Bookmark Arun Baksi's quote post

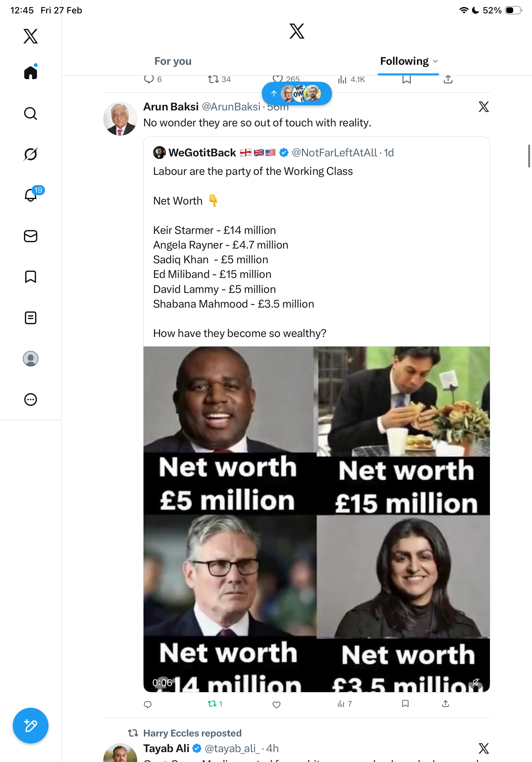tap(405, 704)
